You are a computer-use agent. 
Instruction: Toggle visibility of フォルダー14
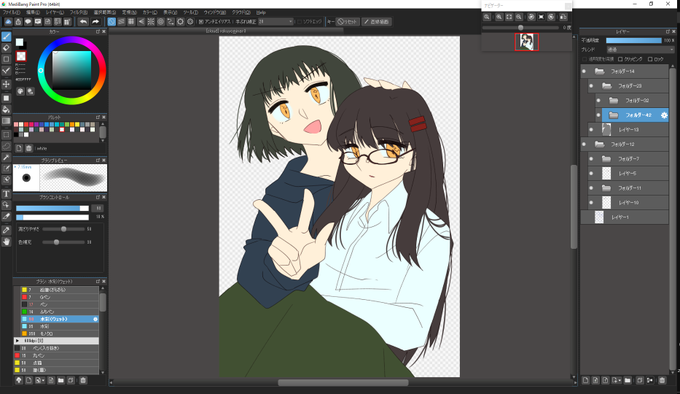584,71
